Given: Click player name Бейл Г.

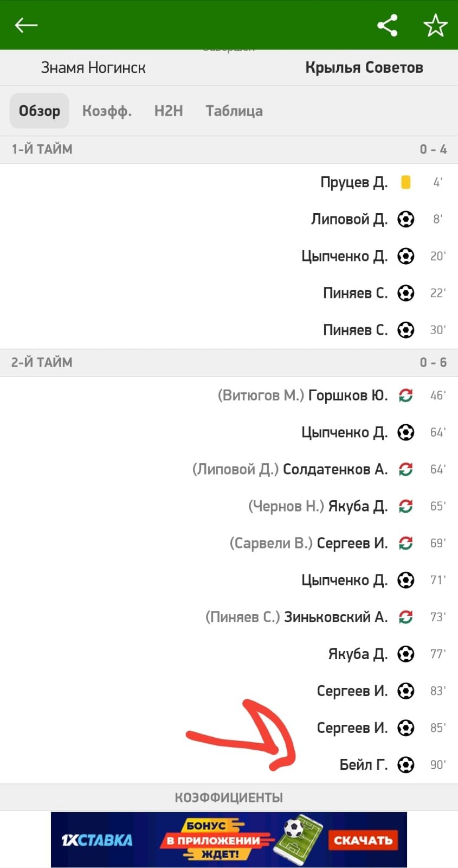Looking at the screenshot, I should pyautogui.click(x=363, y=765).
